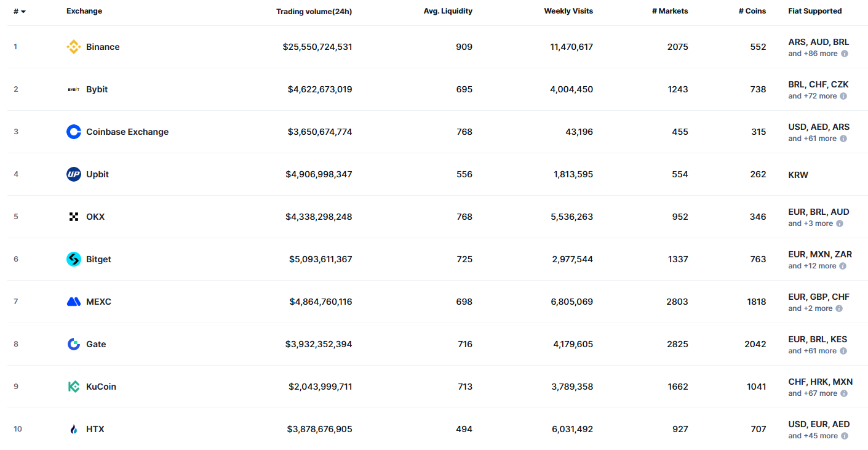Screen dimensions: 868x450
Task: Sort by Trading volume(24h) column header
Action: (x=314, y=11)
